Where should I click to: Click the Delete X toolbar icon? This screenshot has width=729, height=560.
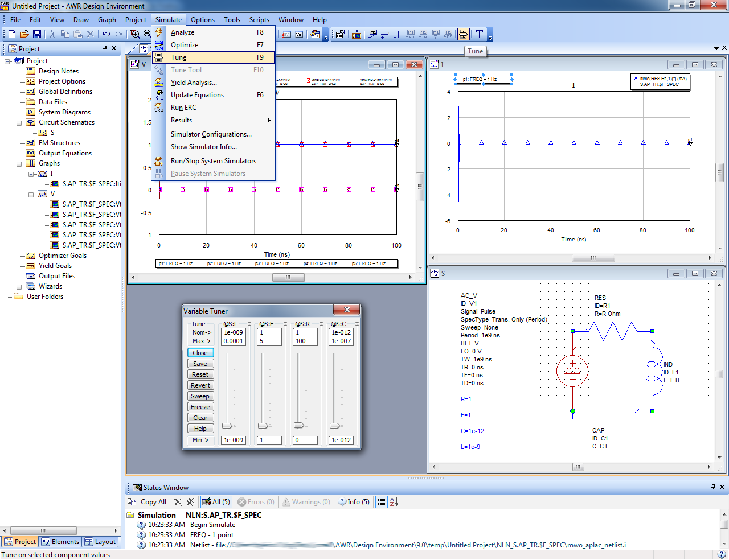tap(90, 35)
